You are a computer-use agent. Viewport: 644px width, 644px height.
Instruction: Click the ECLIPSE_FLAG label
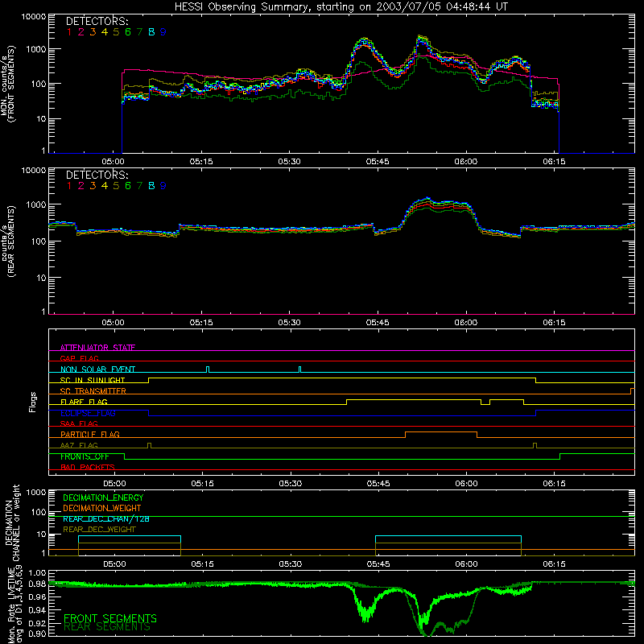click(x=88, y=413)
